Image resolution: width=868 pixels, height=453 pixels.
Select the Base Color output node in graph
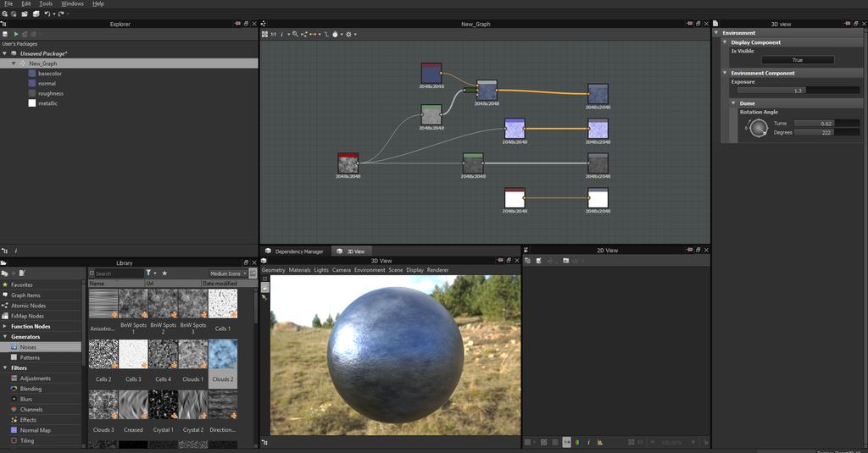coord(598,93)
